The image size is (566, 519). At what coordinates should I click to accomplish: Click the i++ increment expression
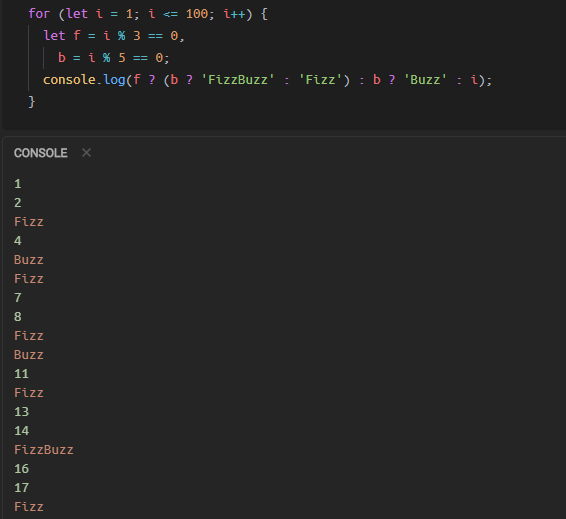coord(234,14)
